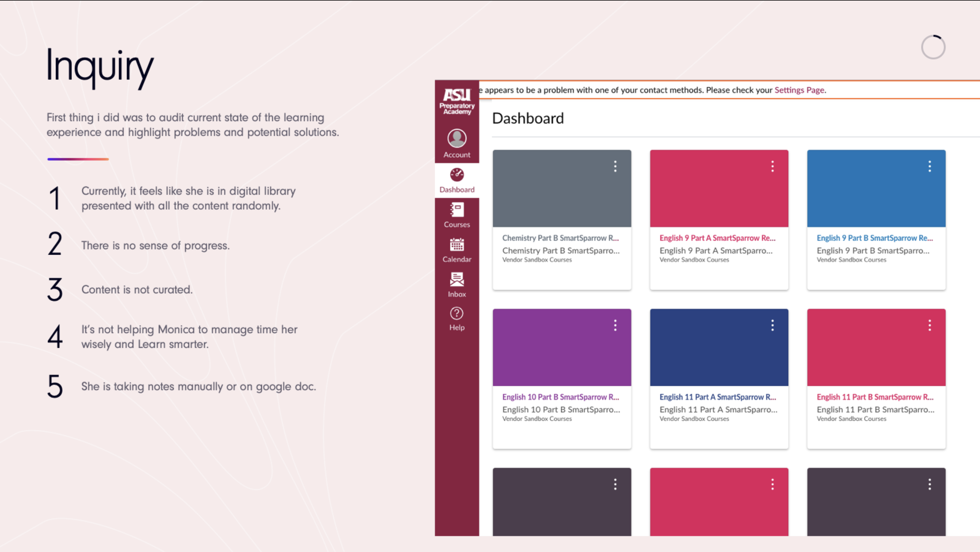Open English 9 Part B SmartSparrow course link
The width and height of the screenshot is (980, 552).
tap(875, 238)
